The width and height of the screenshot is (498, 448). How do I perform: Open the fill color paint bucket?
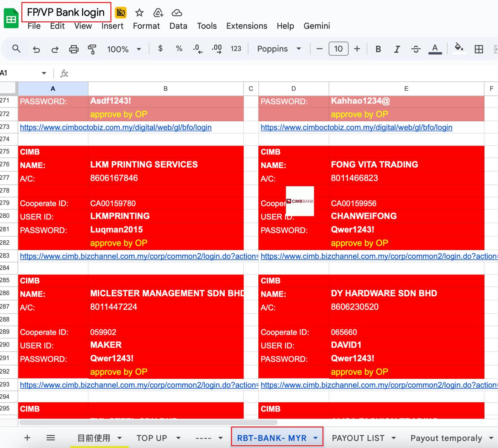[x=459, y=48]
